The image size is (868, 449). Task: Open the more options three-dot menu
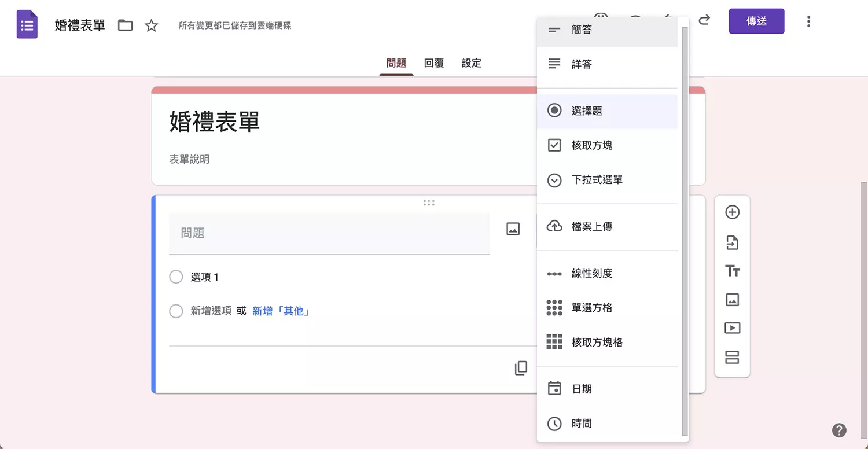point(808,21)
